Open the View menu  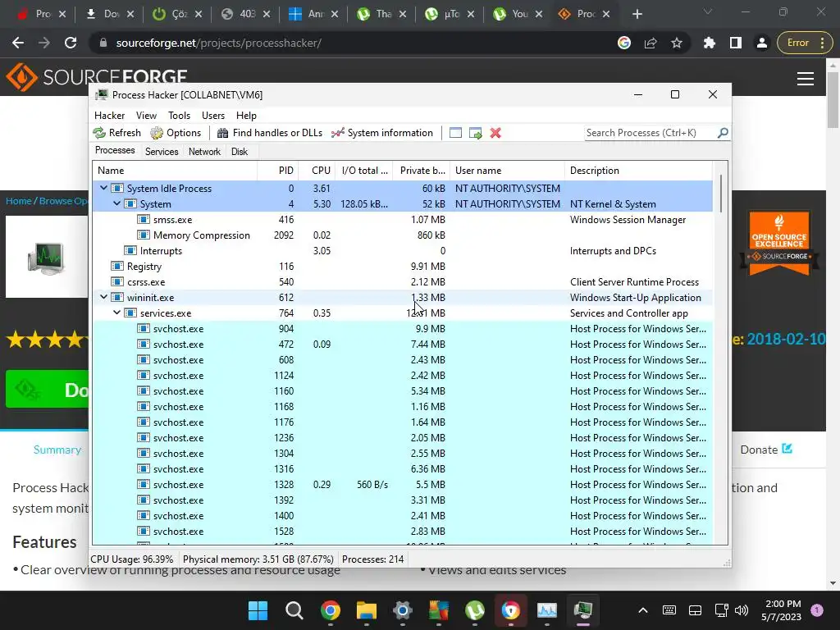point(146,115)
